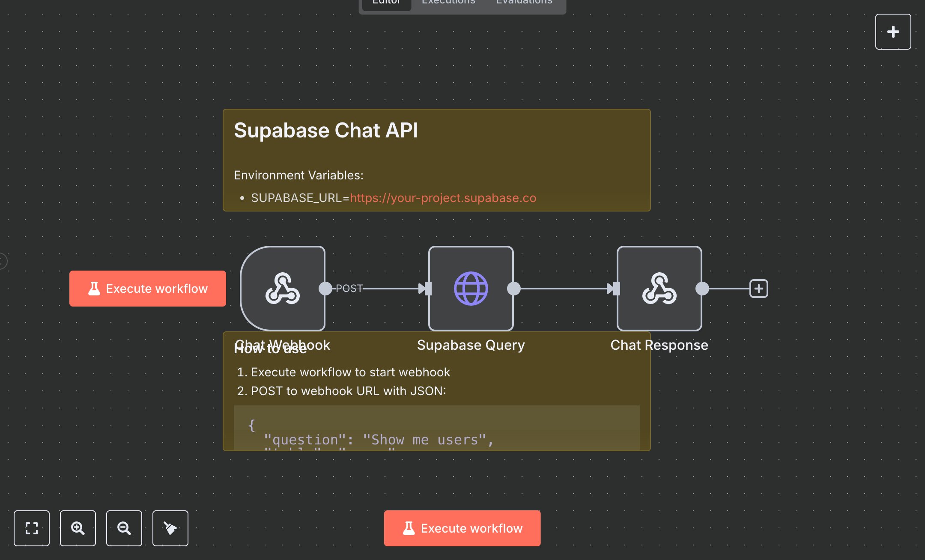Click the POST output connector of Chat Webhook
This screenshot has width=925, height=560.
pyautogui.click(x=324, y=289)
